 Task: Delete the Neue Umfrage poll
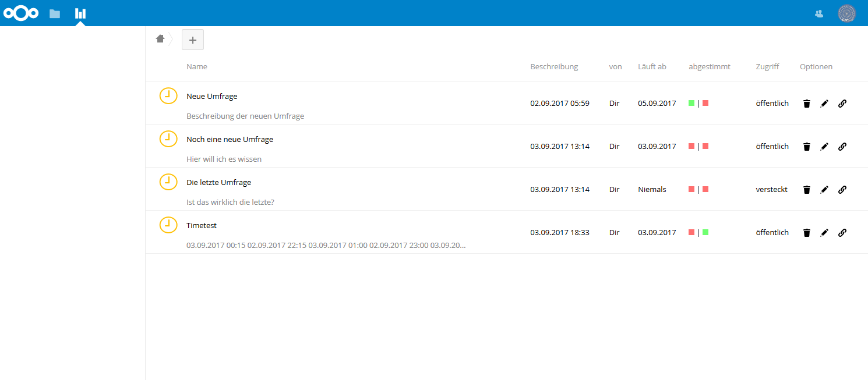[x=807, y=104]
